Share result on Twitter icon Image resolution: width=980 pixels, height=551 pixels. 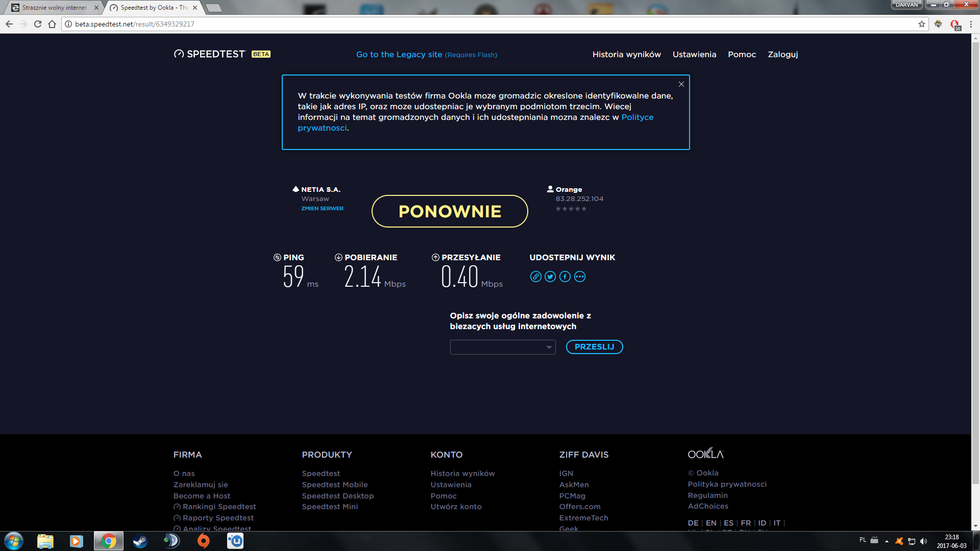550,277
